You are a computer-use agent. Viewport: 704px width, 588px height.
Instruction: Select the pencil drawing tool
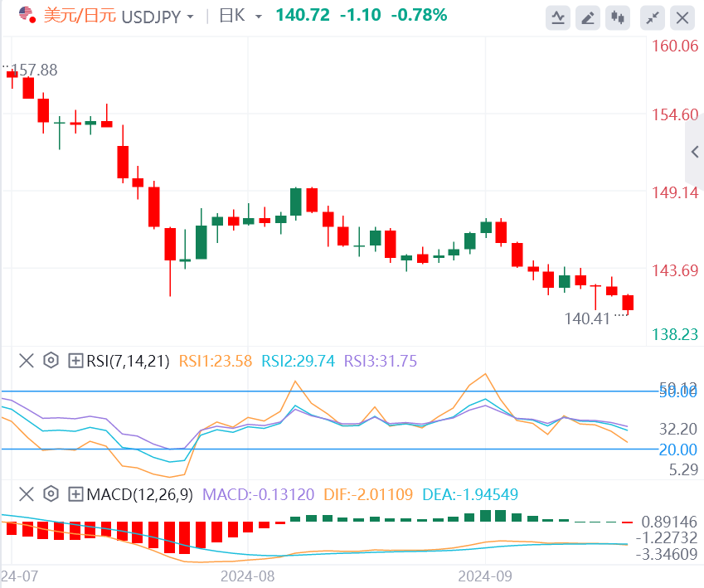(x=588, y=18)
